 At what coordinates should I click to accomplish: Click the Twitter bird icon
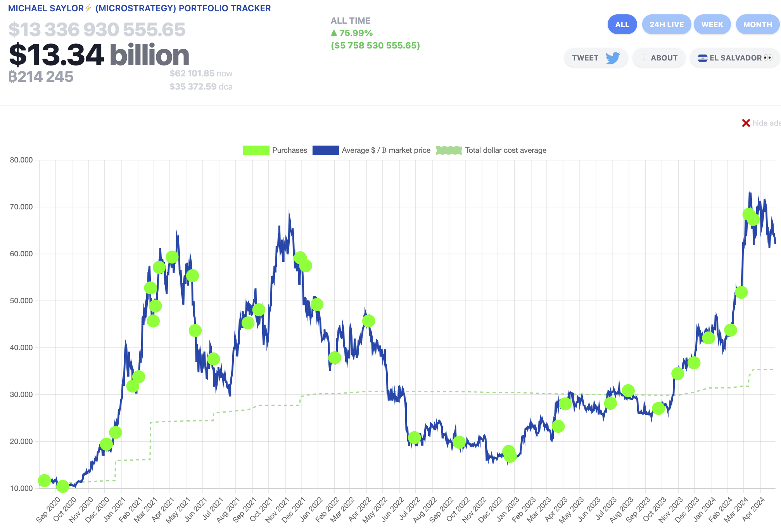(613, 58)
